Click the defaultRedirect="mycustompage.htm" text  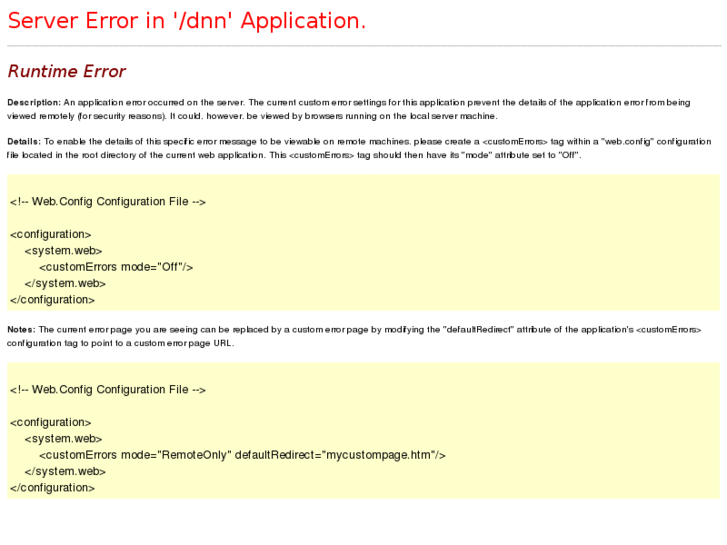(340, 455)
